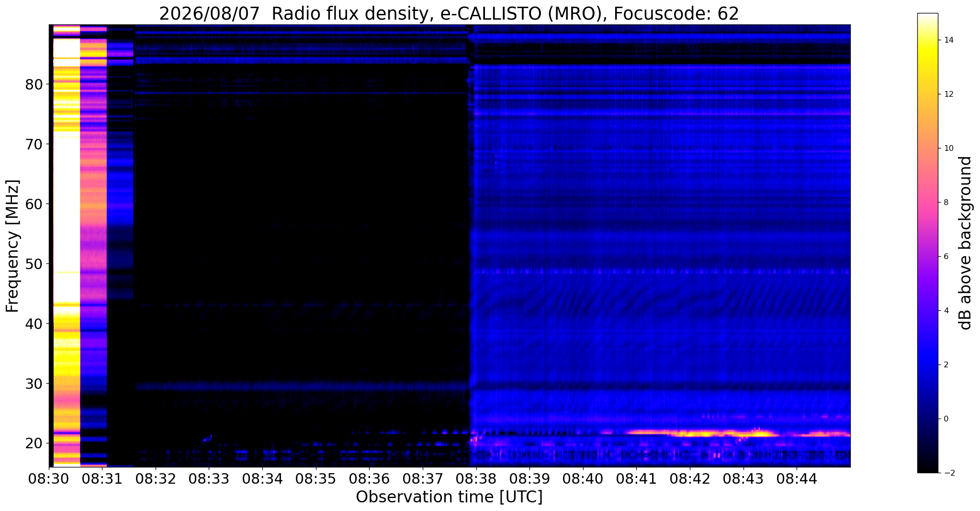The image size is (980, 511).
Task: Click the Observation time [UTC] axis label
Action: pyautogui.click(x=449, y=497)
